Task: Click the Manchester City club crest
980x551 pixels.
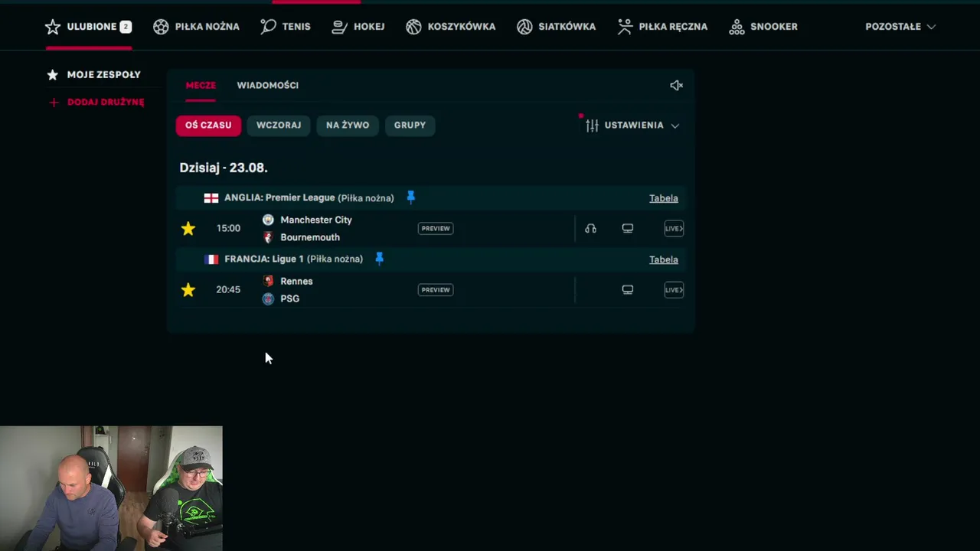Action: tap(268, 220)
